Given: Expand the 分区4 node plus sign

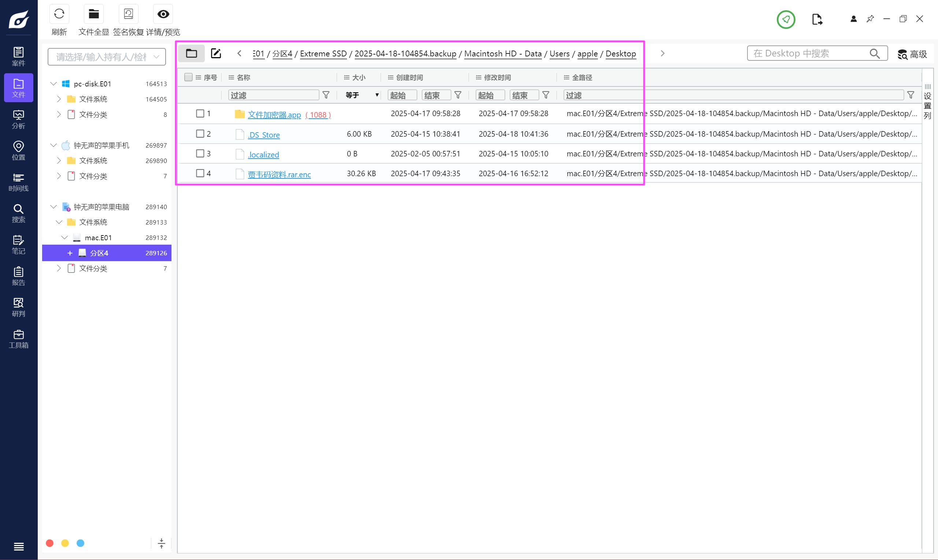Looking at the screenshot, I should pyautogui.click(x=70, y=253).
